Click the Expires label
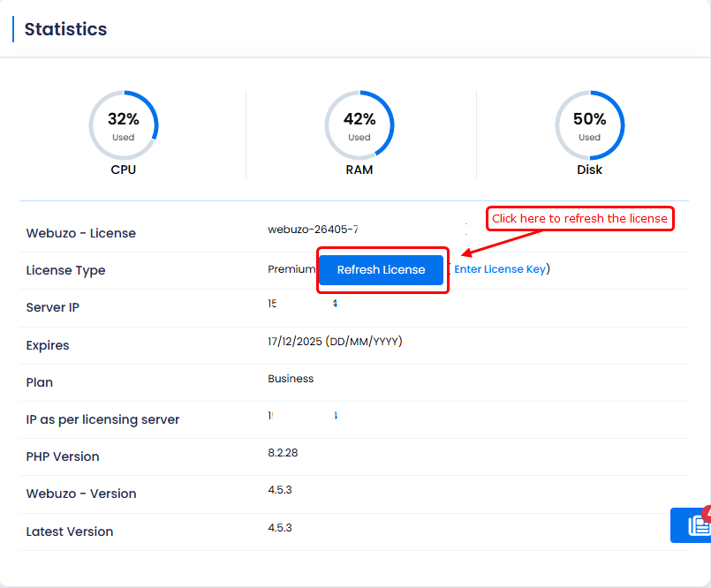This screenshot has height=588, width=711. pyautogui.click(x=48, y=345)
